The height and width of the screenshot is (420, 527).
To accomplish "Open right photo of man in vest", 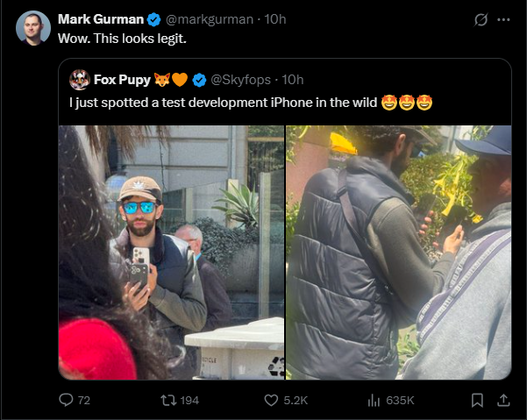I will [399, 253].
